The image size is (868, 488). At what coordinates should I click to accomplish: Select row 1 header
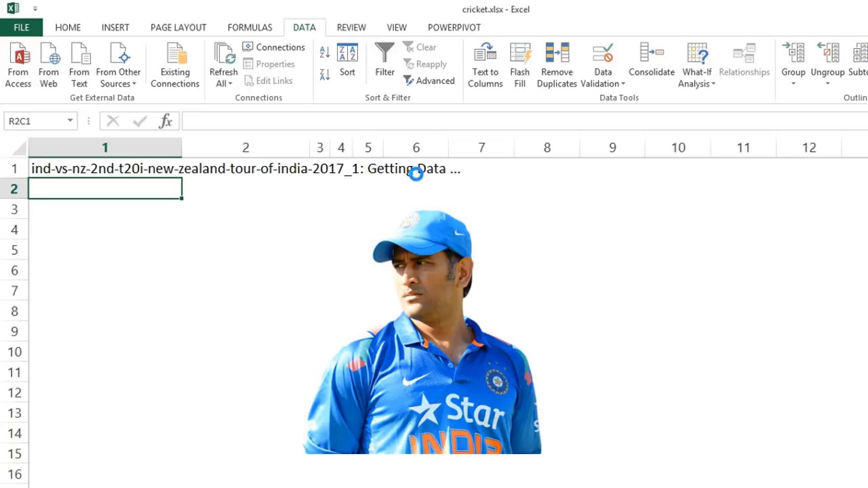click(14, 169)
